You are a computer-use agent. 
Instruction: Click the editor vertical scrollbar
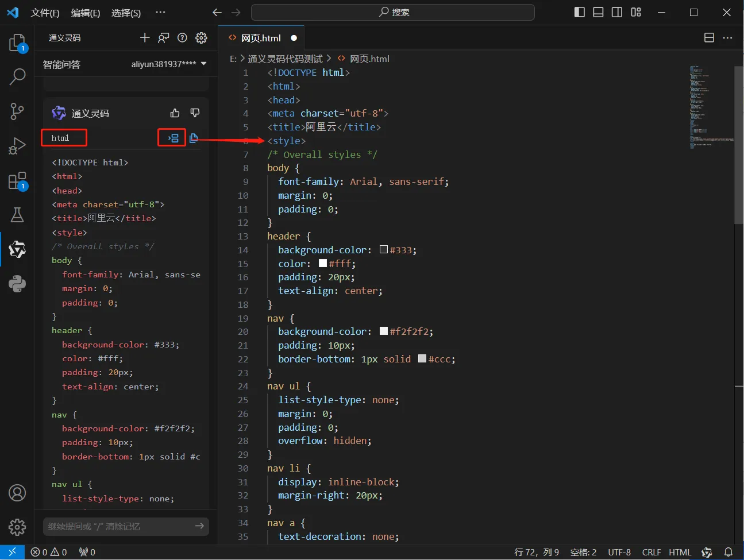pos(739,145)
